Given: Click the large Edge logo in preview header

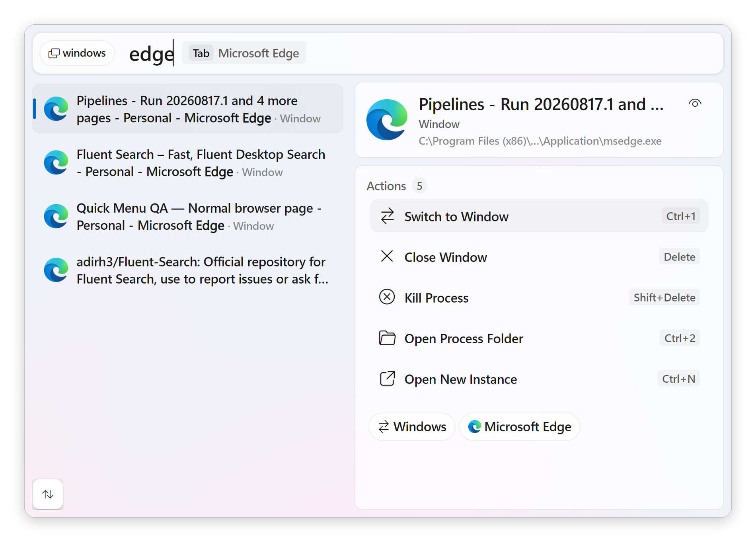Looking at the screenshot, I should click(x=387, y=120).
